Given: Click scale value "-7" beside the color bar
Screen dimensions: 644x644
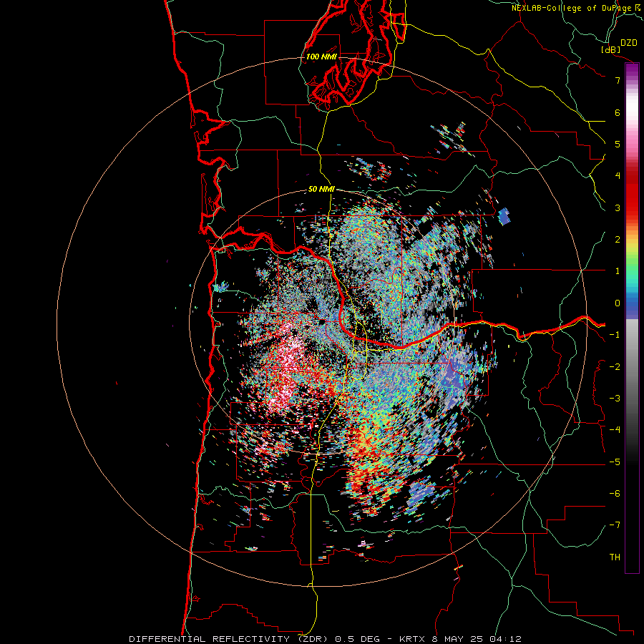Looking at the screenshot, I should click(x=615, y=525).
